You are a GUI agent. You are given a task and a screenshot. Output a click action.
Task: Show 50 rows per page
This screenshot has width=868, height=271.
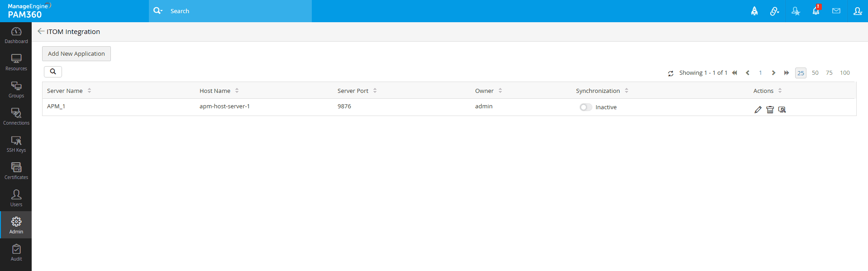coord(815,73)
